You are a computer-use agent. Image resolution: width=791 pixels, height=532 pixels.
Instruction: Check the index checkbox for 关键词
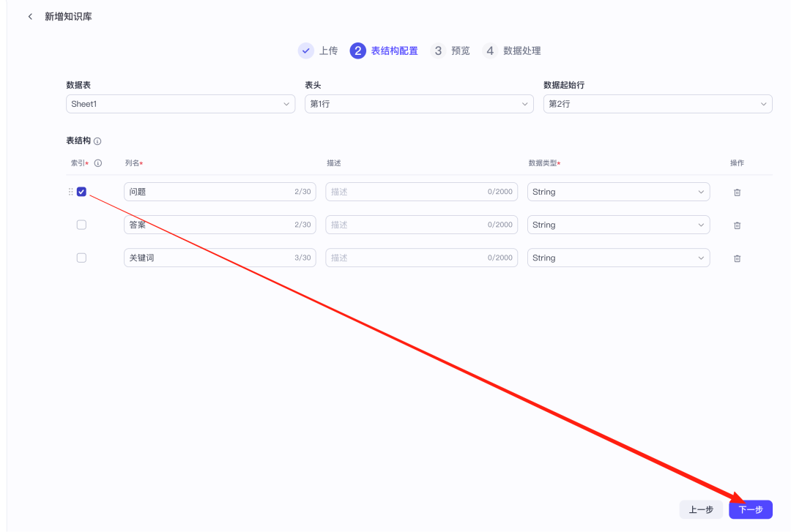click(81, 258)
